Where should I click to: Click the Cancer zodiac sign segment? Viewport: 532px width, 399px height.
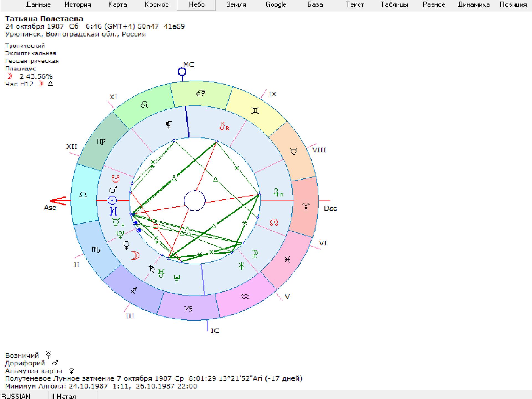coord(201,93)
